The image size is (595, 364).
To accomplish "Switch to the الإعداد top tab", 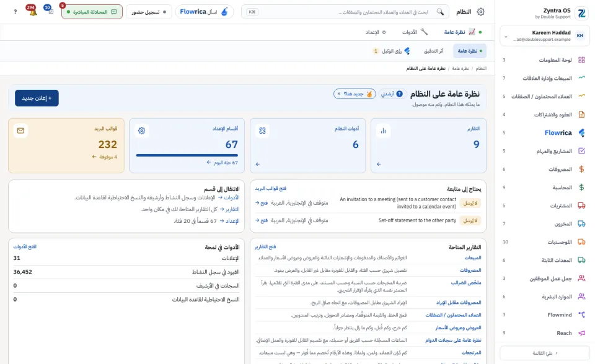I will tap(376, 32).
